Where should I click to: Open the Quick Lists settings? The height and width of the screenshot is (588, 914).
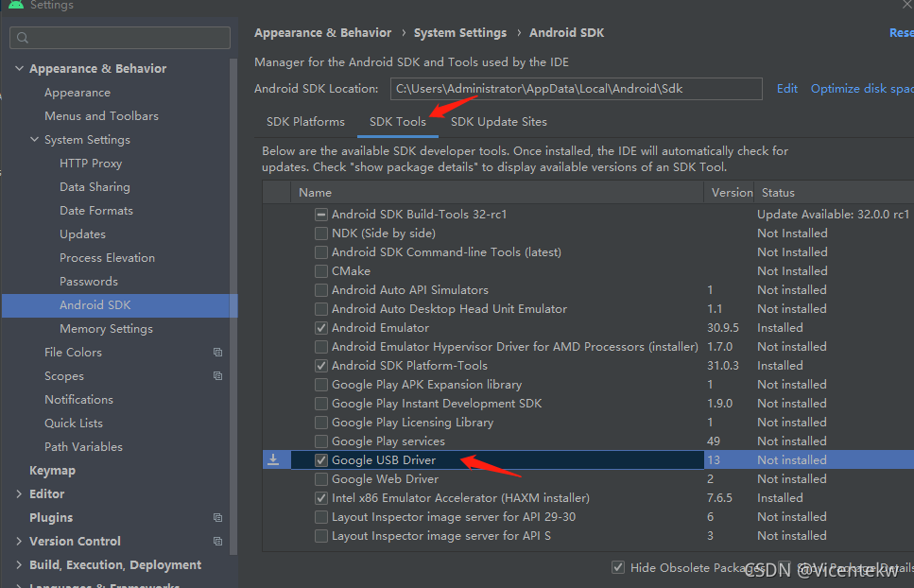(x=74, y=424)
